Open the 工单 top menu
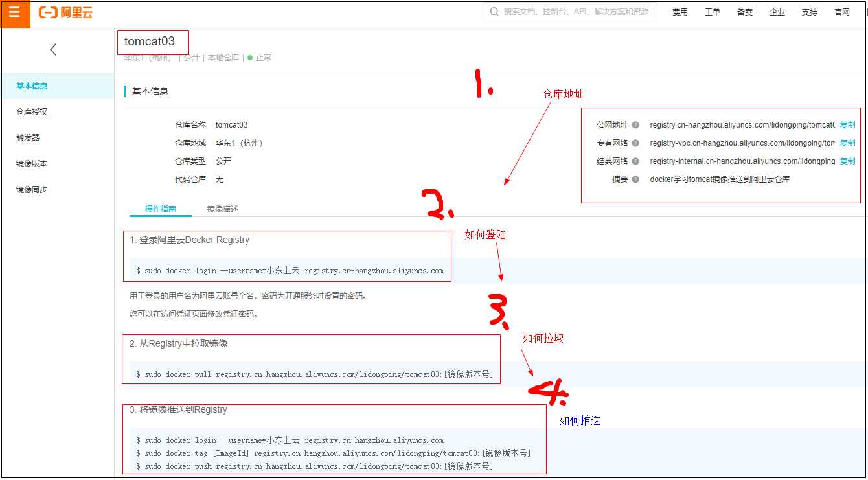This screenshot has height=480, width=868. pyautogui.click(x=712, y=12)
